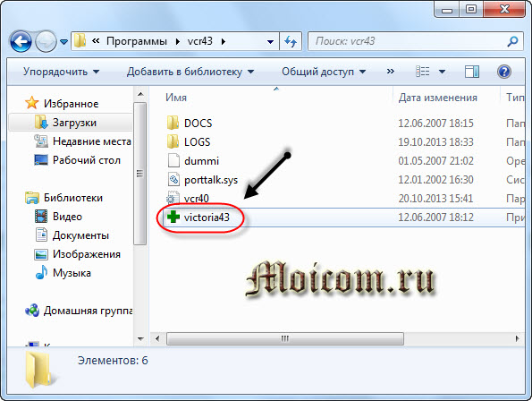Image resolution: width=532 pixels, height=401 pixels.
Task: Sort by Дата изменения column header
Action: pos(438,98)
